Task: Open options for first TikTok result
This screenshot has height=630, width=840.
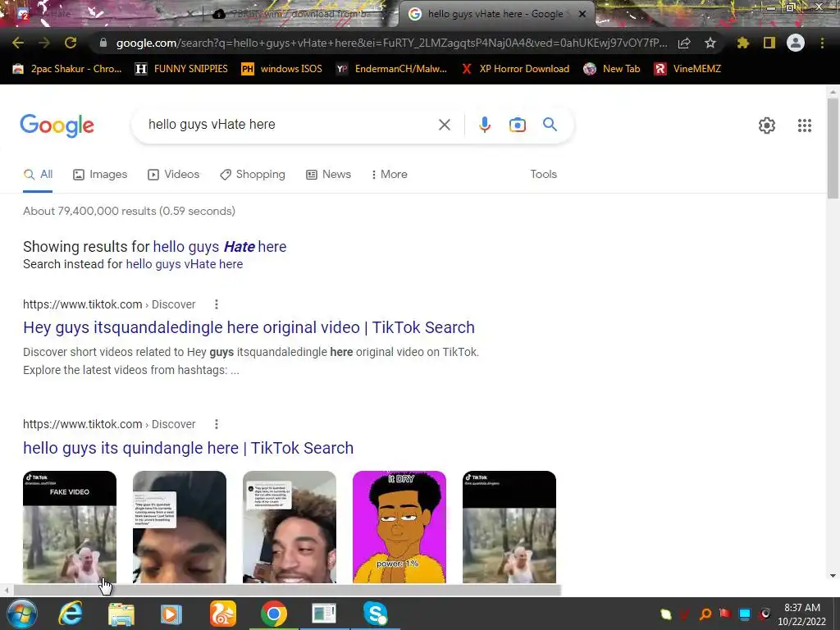Action: [x=217, y=304]
